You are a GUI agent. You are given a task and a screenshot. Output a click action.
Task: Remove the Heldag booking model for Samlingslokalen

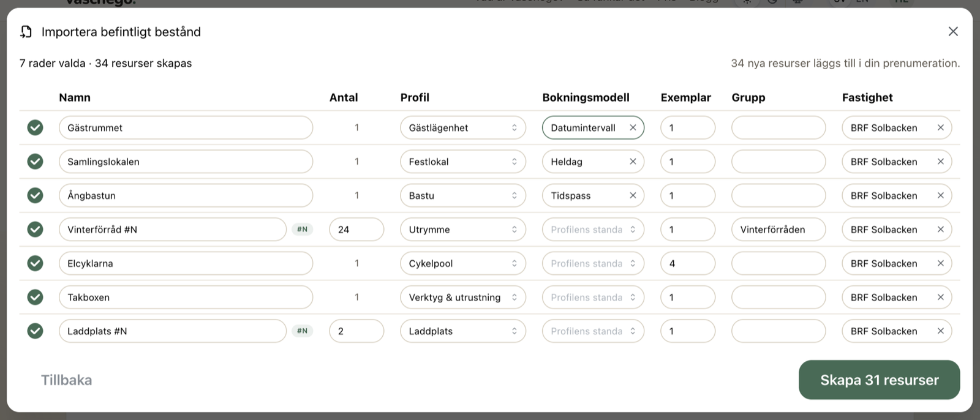(x=633, y=162)
